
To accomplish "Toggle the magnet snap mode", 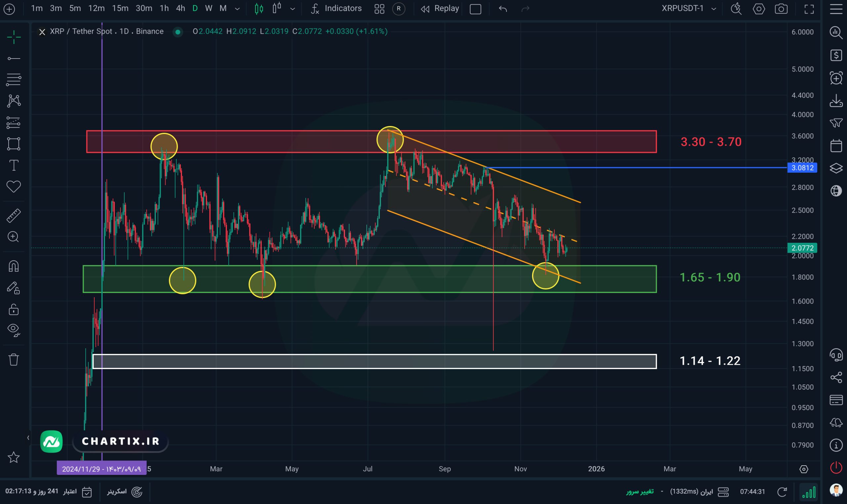I will [x=14, y=266].
